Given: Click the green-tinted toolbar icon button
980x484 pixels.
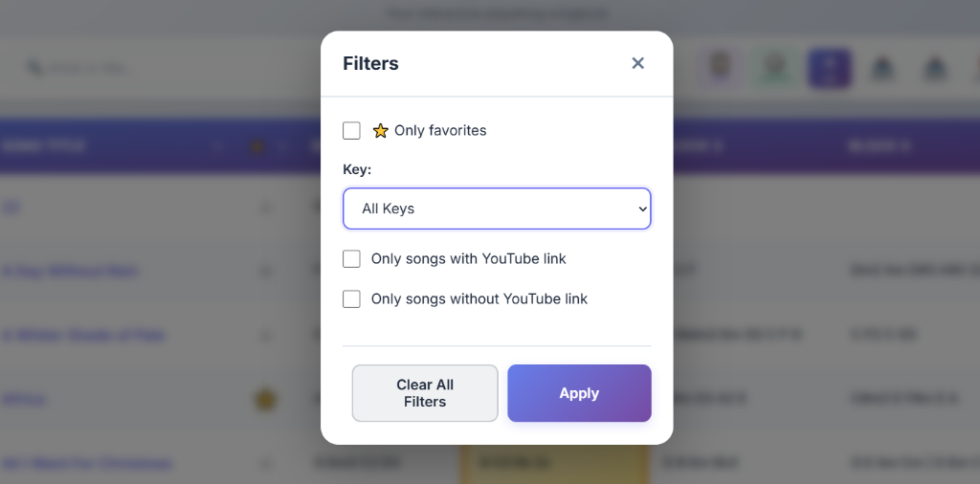Looking at the screenshot, I should (773, 68).
